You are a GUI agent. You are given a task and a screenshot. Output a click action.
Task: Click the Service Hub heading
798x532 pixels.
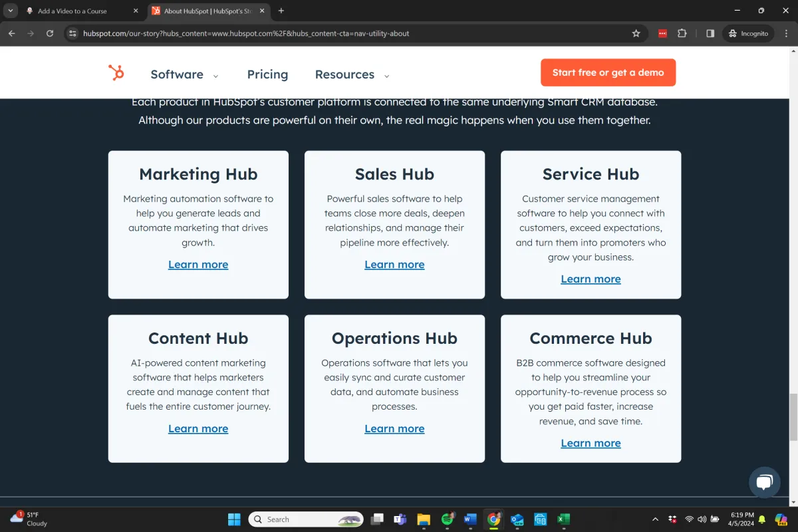tap(591, 174)
